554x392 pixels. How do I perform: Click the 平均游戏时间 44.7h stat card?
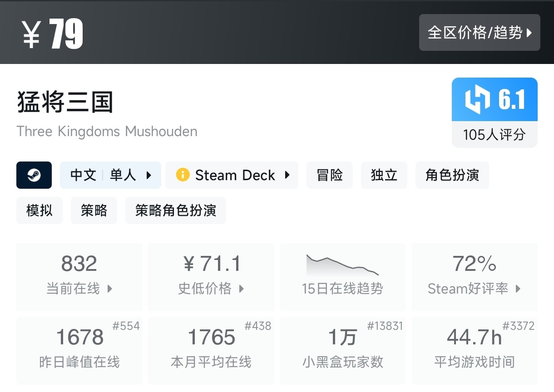pyautogui.click(x=475, y=349)
